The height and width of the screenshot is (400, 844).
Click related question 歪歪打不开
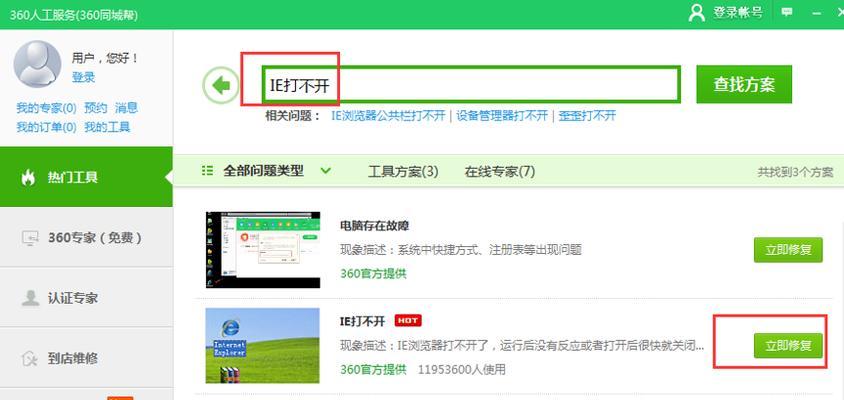587,116
